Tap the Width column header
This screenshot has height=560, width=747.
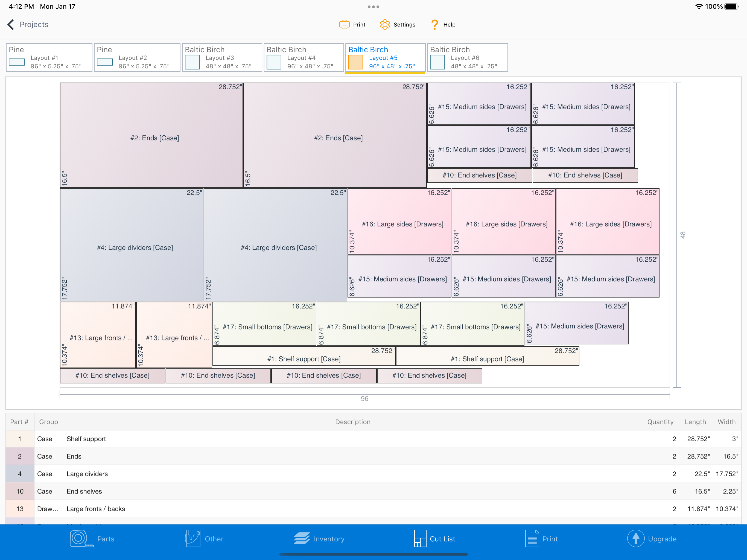point(727,422)
